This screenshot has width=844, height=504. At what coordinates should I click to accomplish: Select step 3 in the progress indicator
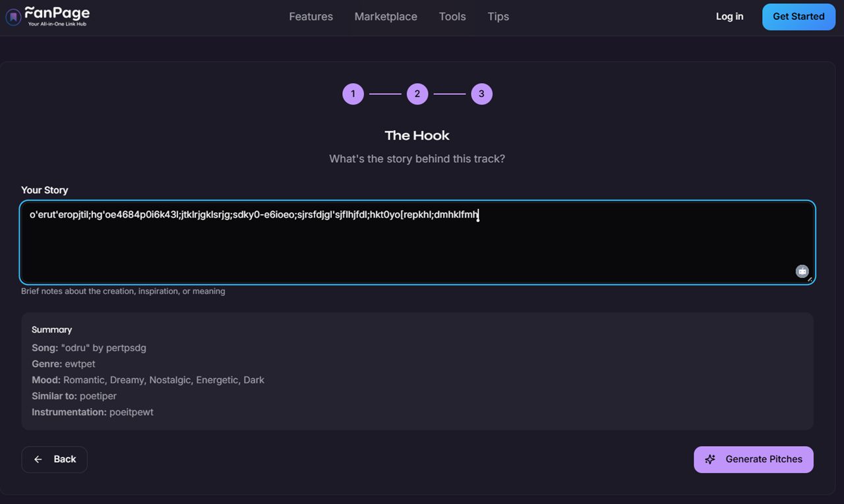click(x=482, y=94)
